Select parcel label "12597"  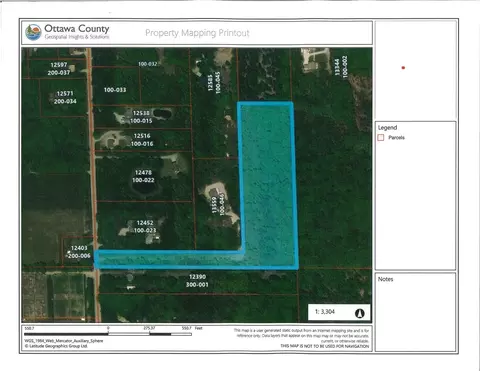point(59,65)
